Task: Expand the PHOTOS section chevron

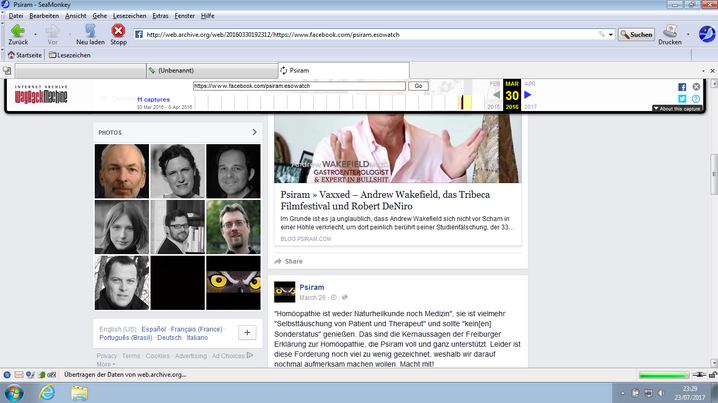Action: coord(255,132)
